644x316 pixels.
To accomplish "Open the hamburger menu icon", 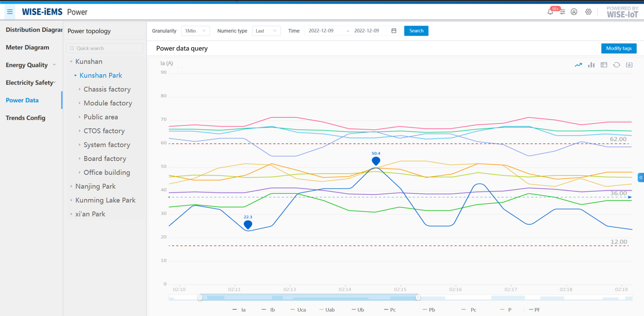I will click(10, 12).
